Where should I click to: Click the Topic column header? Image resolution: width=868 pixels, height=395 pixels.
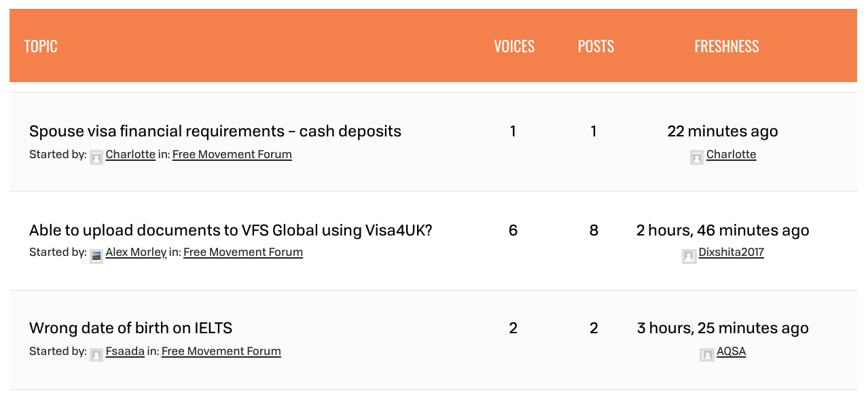tap(41, 46)
